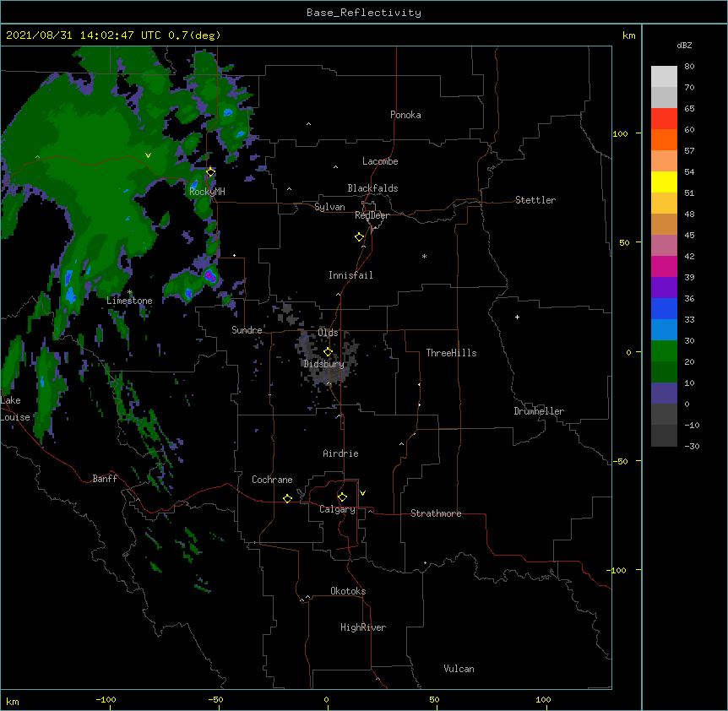Pick the pink 45 dBZ legend swatch

664,245
